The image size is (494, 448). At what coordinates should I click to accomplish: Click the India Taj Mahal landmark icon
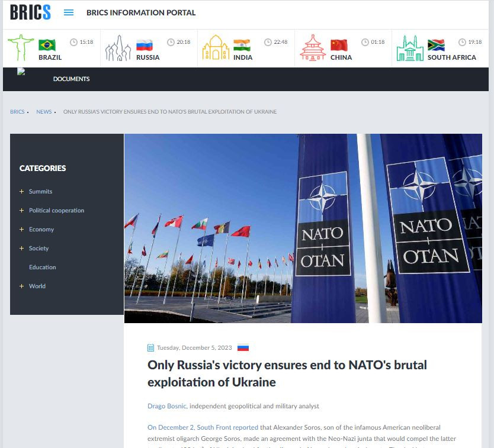click(216, 48)
